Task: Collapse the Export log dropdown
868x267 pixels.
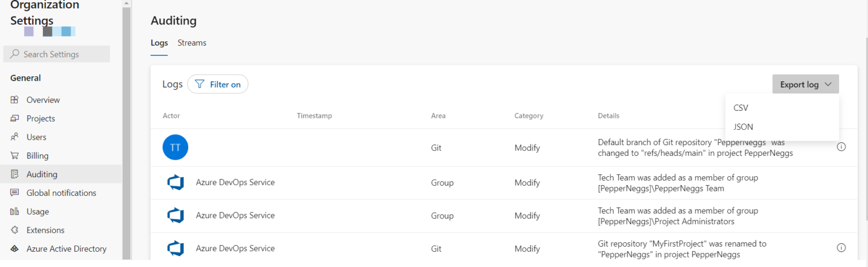Action: (805, 85)
